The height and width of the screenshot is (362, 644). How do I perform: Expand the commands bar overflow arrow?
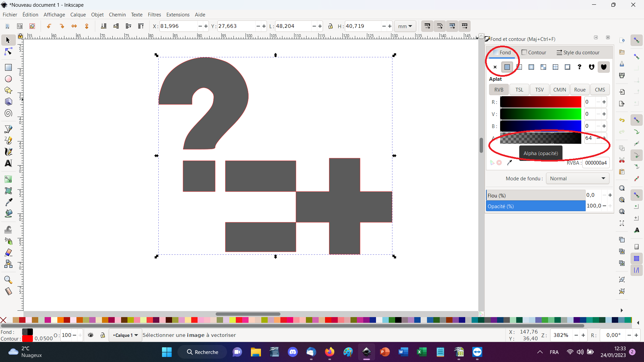(622, 310)
